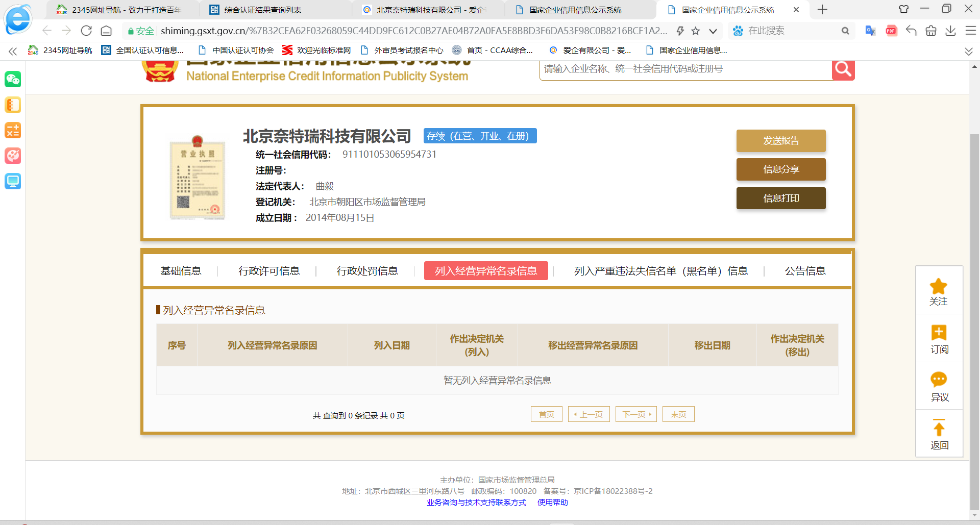Click the lightning speed-mode icon in address bar
980x525 pixels.
click(x=680, y=31)
